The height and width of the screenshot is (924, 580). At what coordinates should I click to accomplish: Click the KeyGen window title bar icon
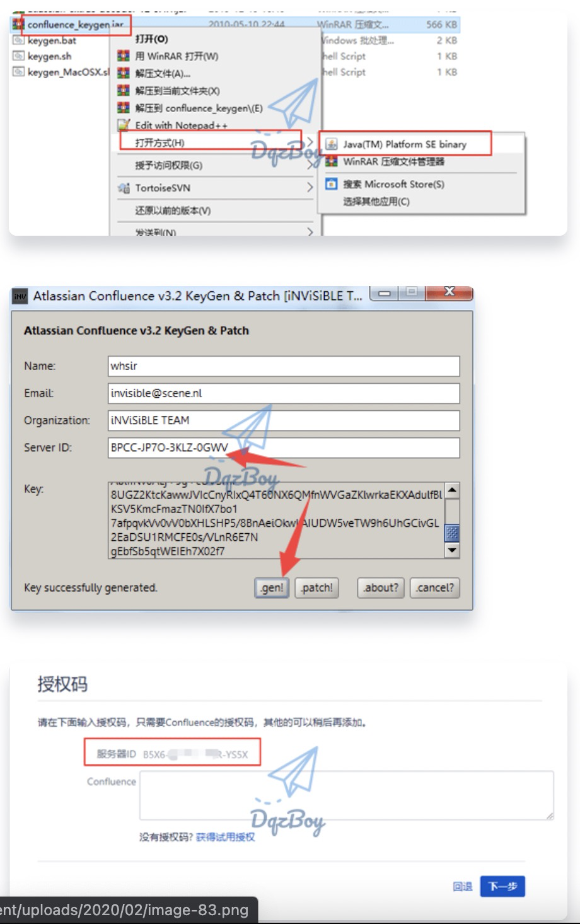[x=21, y=296]
